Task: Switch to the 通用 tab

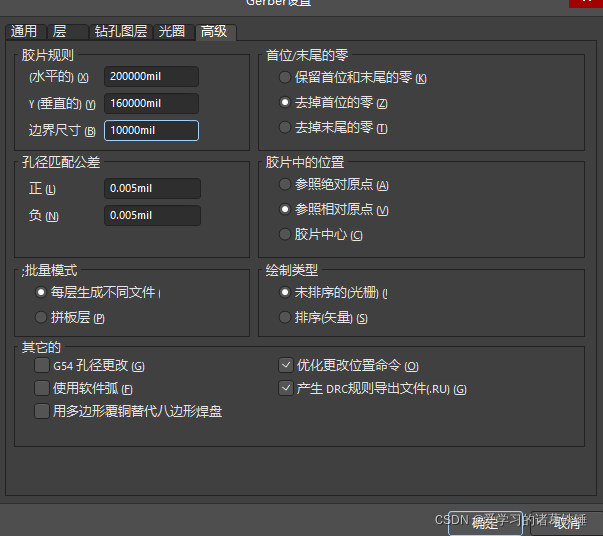Action: coord(24,31)
